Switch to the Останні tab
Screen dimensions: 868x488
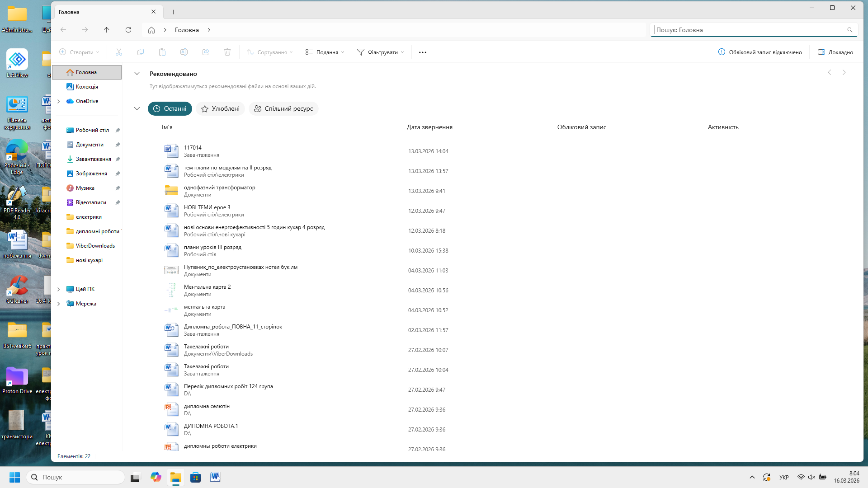(x=170, y=109)
